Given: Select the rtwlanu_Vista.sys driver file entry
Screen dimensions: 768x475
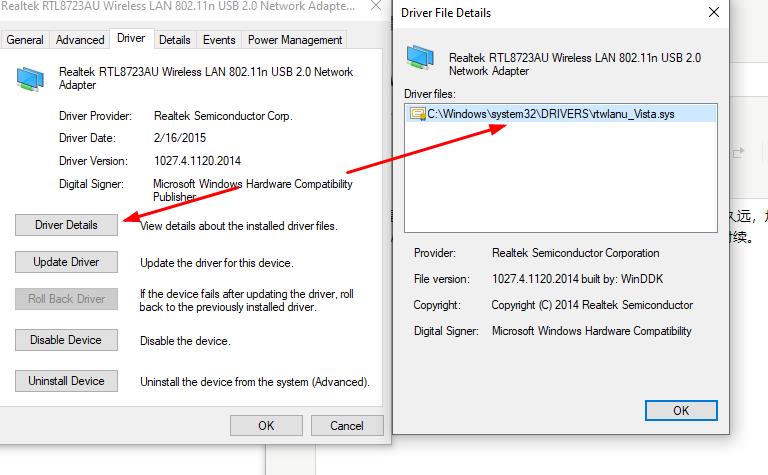Looking at the screenshot, I should tap(561, 114).
